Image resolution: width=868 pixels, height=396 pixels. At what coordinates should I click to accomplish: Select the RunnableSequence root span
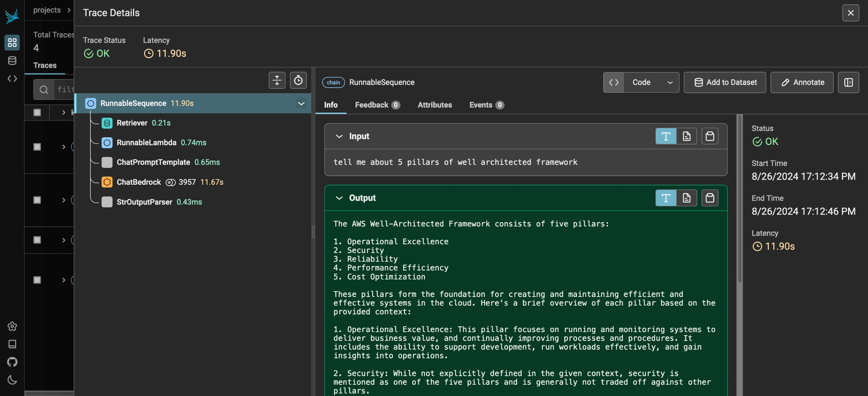(x=193, y=103)
